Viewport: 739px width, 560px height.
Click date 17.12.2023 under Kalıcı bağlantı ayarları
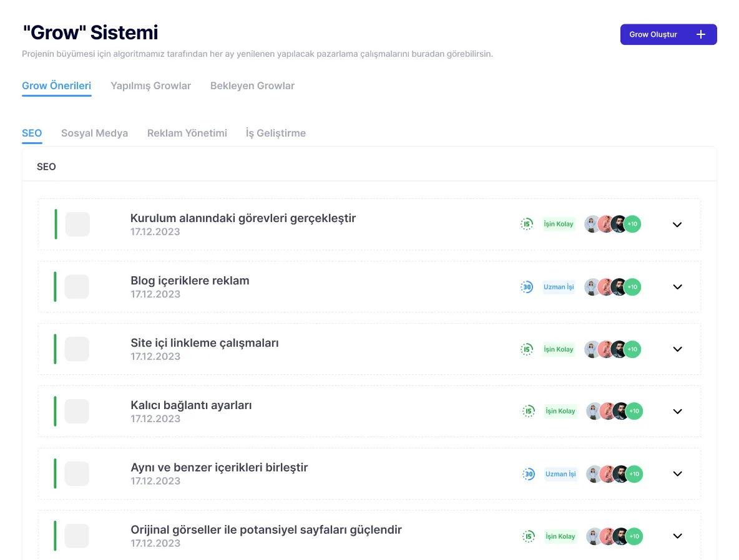click(x=155, y=418)
